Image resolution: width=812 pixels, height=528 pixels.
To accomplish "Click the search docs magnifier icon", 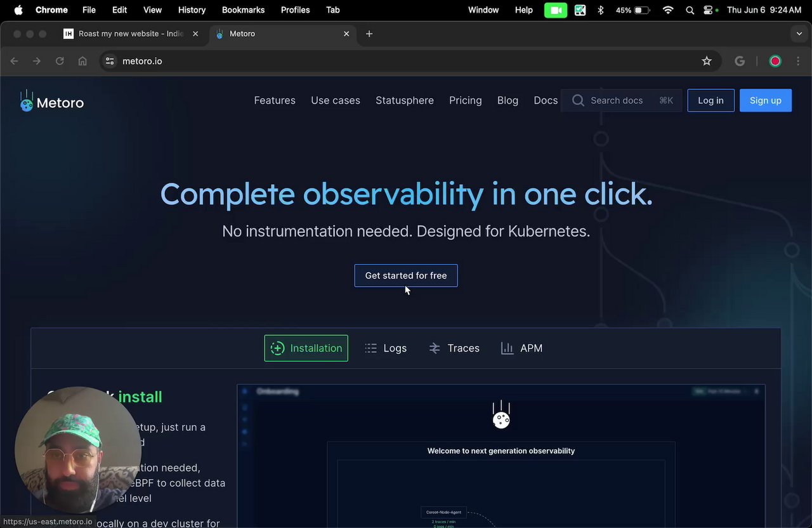I will (x=578, y=100).
